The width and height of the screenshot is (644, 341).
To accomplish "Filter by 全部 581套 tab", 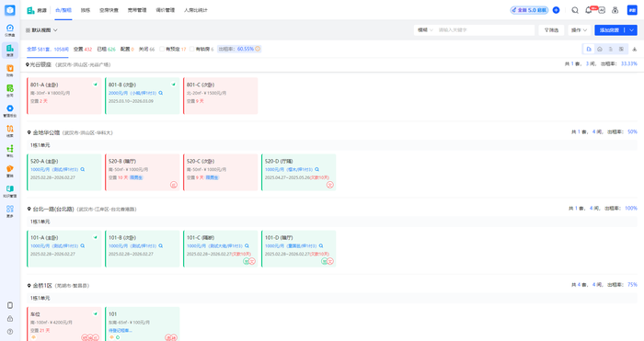I will [48, 49].
